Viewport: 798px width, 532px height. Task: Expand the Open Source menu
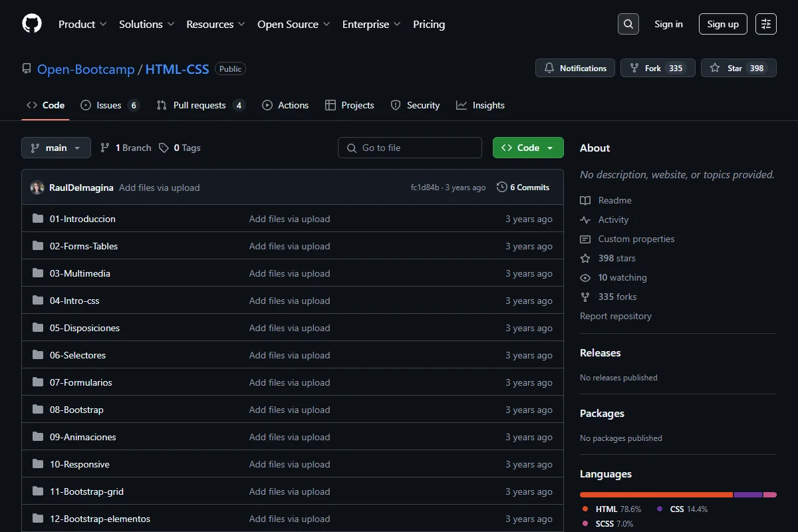[x=294, y=24]
